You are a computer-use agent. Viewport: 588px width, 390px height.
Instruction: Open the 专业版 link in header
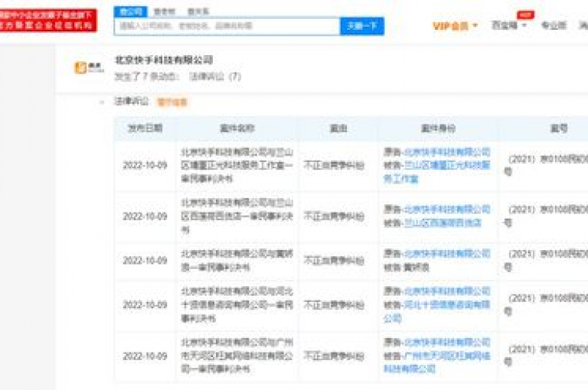click(x=553, y=25)
